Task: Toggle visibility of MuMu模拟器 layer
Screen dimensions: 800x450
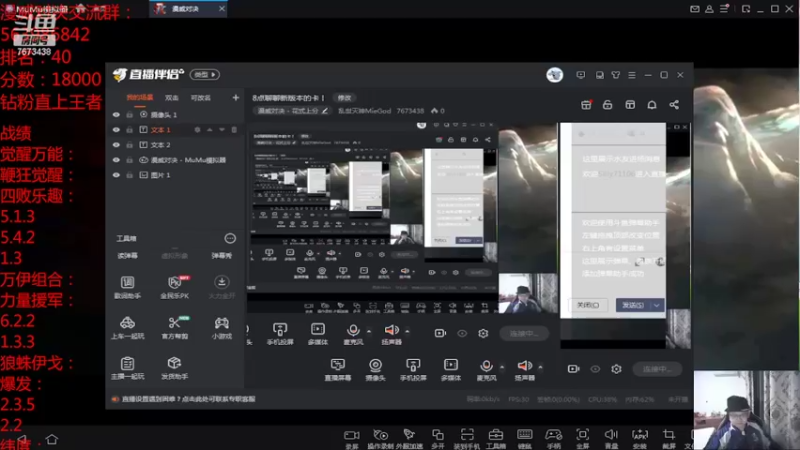Action: coord(116,160)
